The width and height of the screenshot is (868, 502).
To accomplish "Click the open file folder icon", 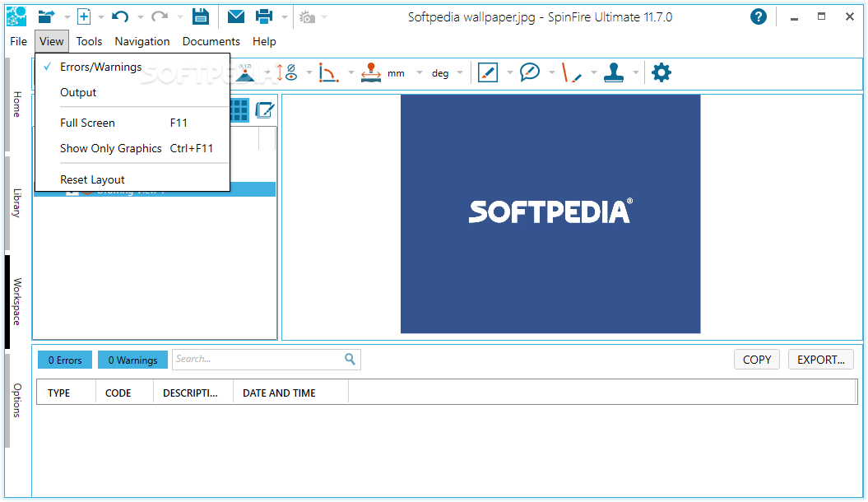I will 47,16.
